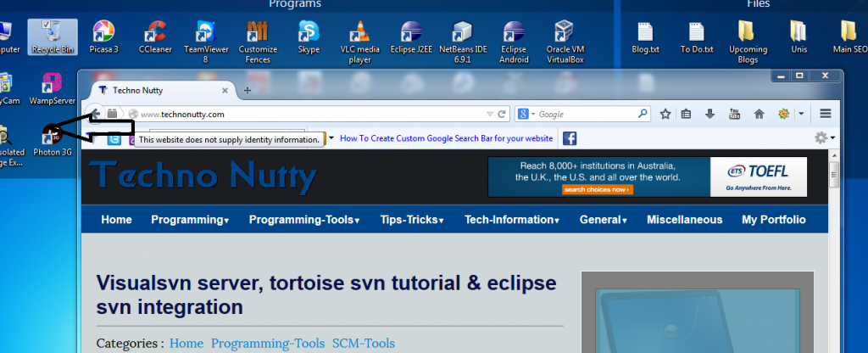Open My Portfolio in the navigation bar
The width and height of the screenshot is (868, 353).
(773, 220)
